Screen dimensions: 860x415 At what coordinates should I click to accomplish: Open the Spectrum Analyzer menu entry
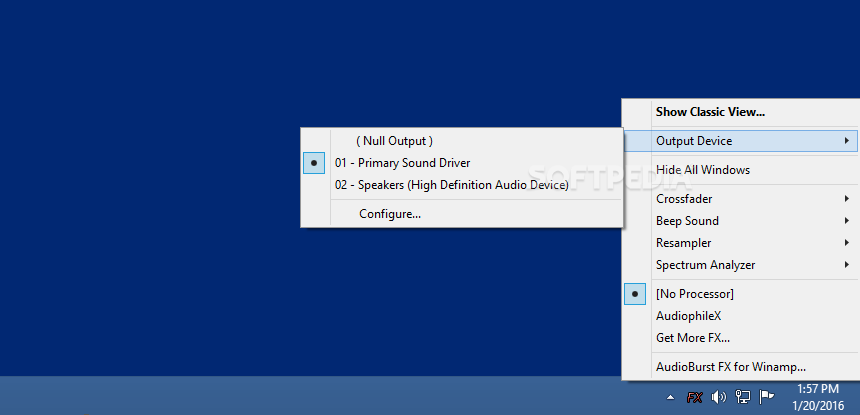tap(740, 265)
